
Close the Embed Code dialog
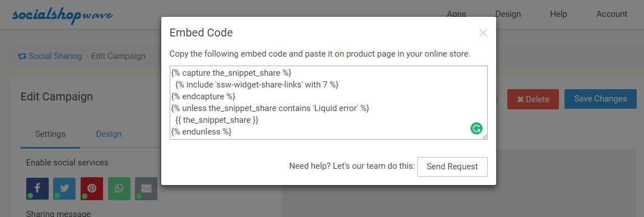483,33
